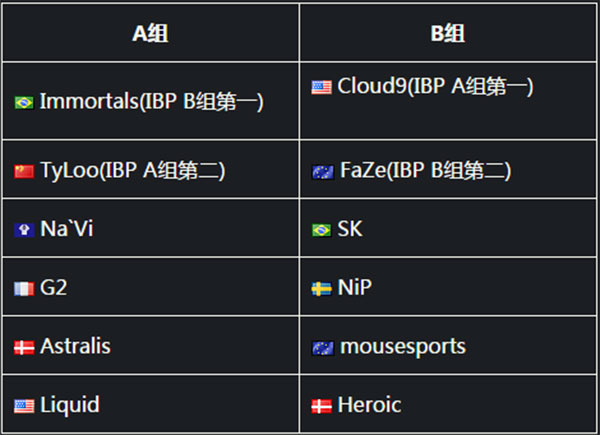Click the Denmark flag beside Heroic

[x=321, y=406]
